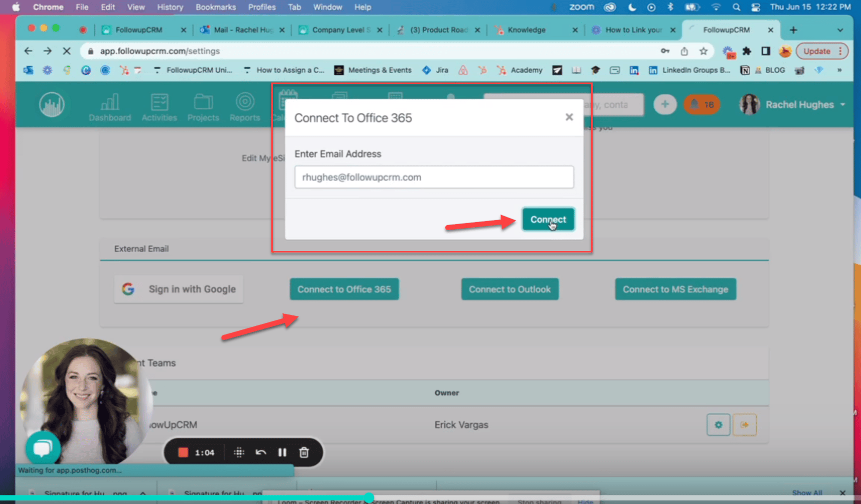Open the notification bell showing 18 alerts

pos(702,104)
